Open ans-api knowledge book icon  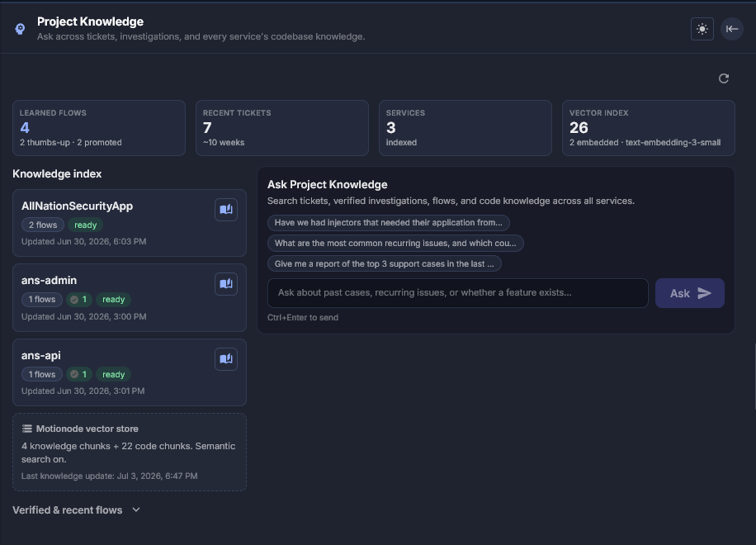click(226, 359)
